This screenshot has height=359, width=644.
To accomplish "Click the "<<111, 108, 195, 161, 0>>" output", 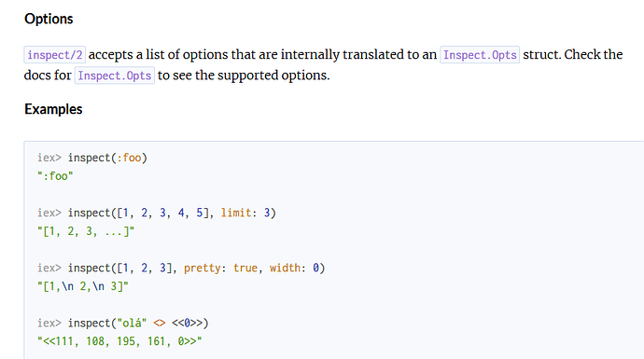I will pyautogui.click(x=119, y=341).
